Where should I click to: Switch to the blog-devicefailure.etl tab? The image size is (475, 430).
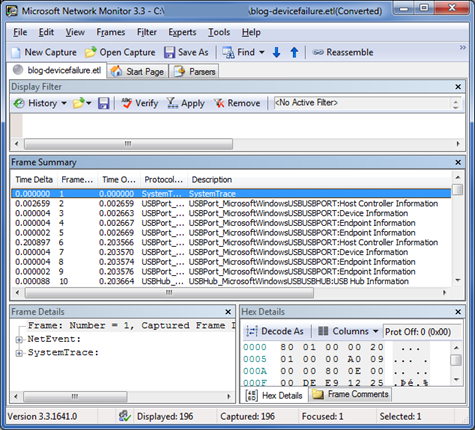point(57,70)
